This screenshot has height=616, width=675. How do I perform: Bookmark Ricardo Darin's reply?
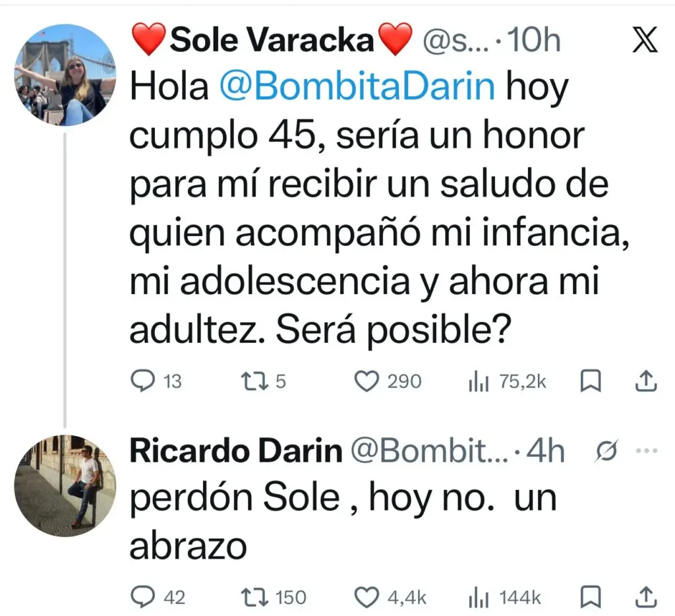pyautogui.click(x=589, y=598)
